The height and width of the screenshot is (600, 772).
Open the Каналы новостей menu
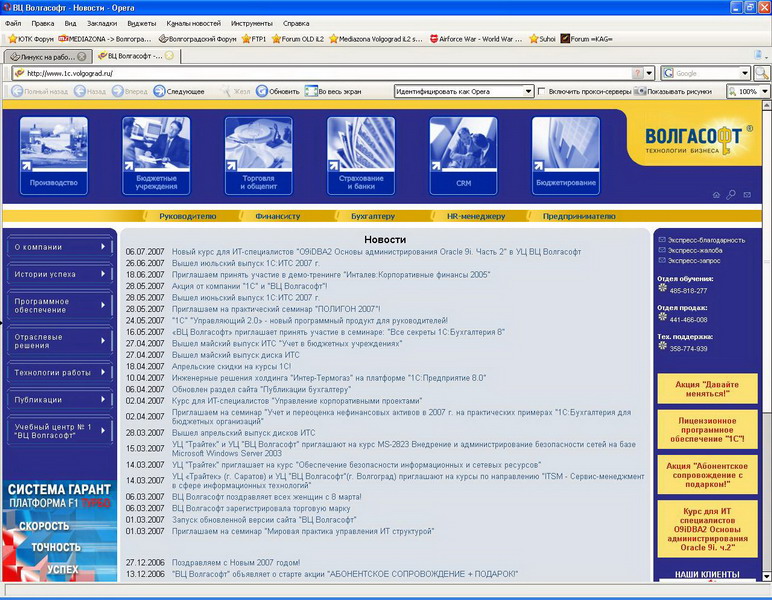tap(193, 23)
